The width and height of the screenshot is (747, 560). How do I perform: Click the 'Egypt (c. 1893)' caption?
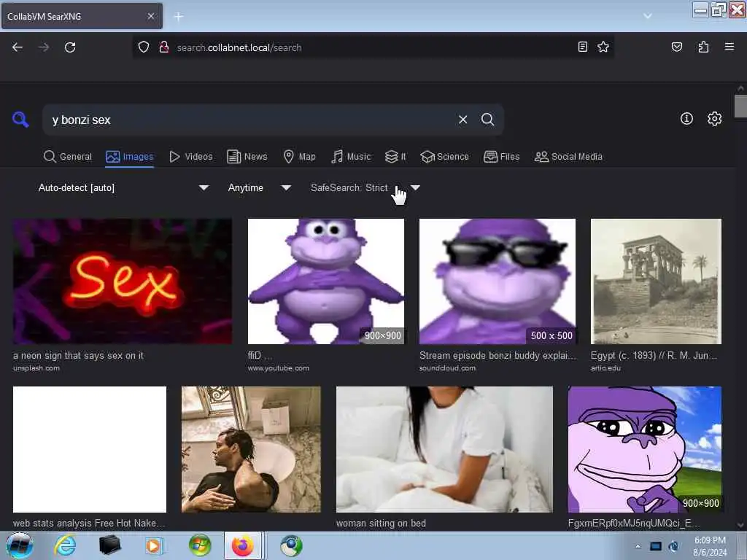tap(654, 355)
